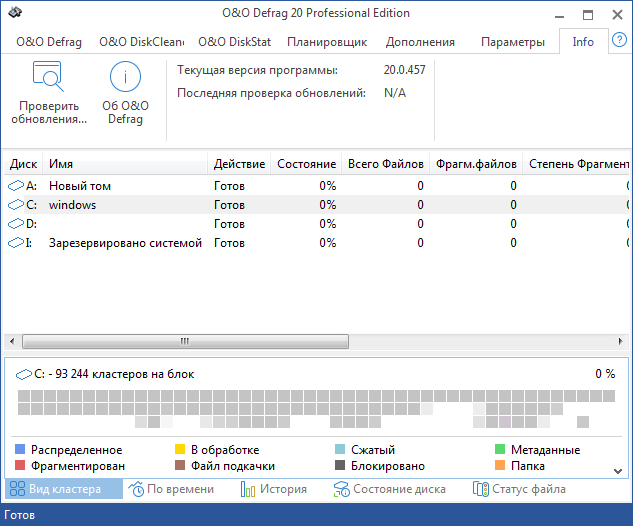Sort by the Действие column header
This screenshot has width=633, height=526.
click(239, 164)
